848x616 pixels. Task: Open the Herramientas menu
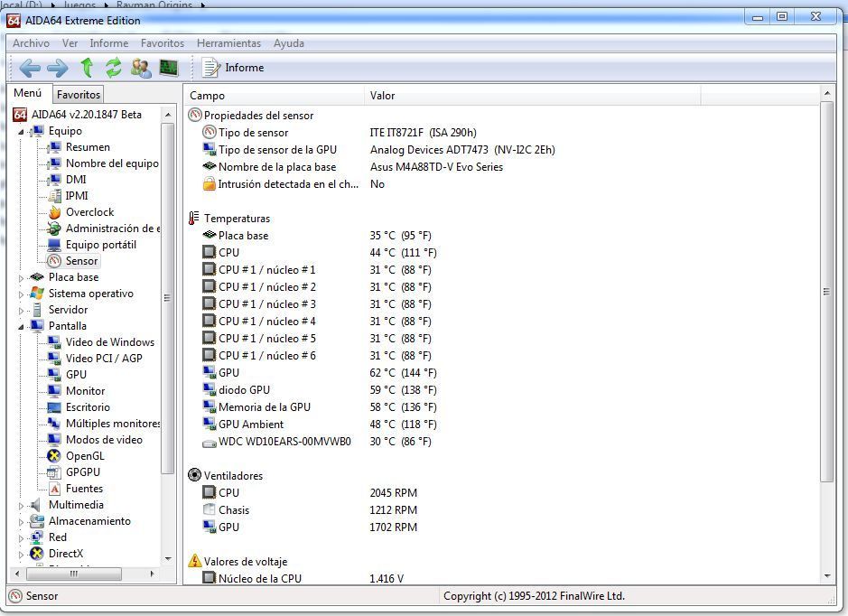pyautogui.click(x=228, y=43)
